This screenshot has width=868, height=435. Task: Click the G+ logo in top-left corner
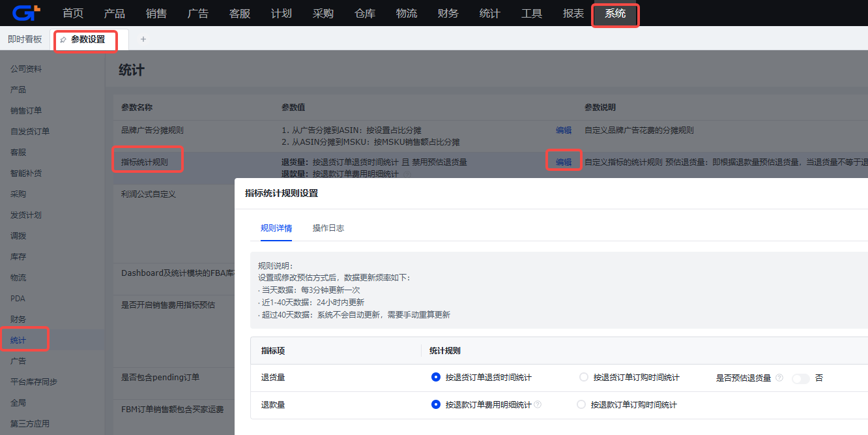click(27, 13)
